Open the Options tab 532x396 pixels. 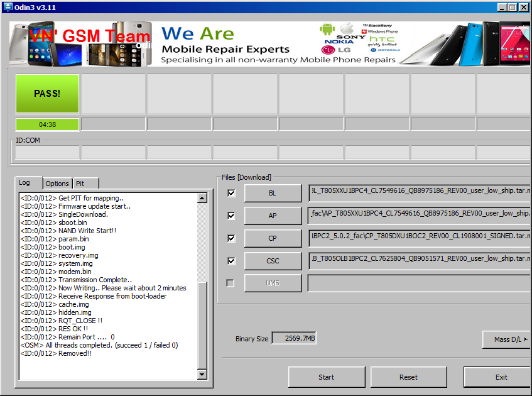click(x=57, y=184)
